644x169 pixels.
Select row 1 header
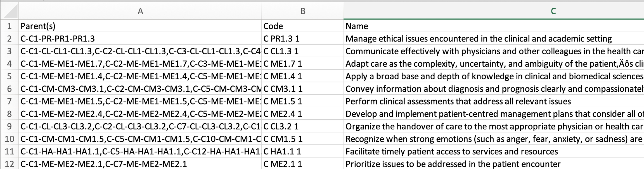(x=10, y=26)
